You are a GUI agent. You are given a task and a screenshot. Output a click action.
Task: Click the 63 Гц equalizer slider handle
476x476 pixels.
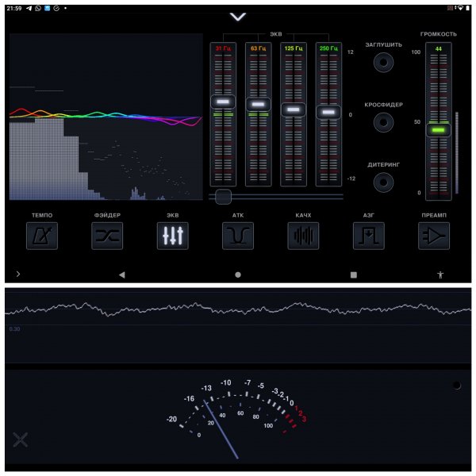pyautogui.click(x=258, y=105)
